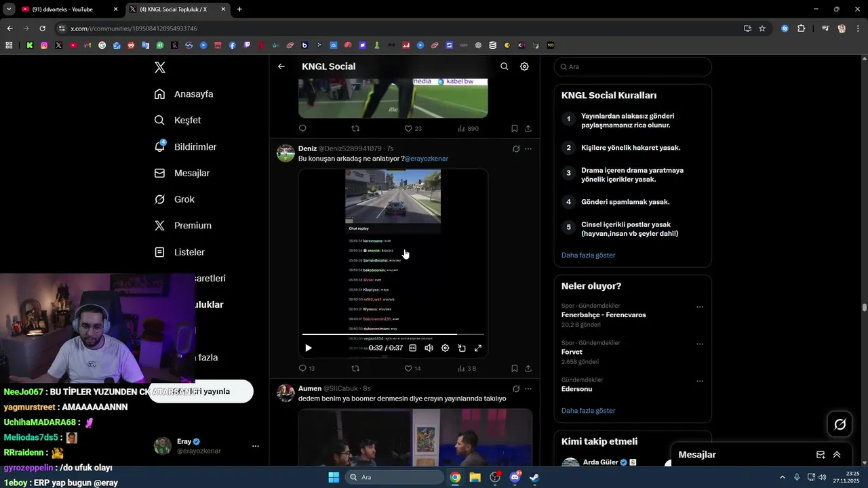The height and width of the screenshot is (488, 868).
Task: Repost the top post above Deniz
Action: click(x=355, y=128)
